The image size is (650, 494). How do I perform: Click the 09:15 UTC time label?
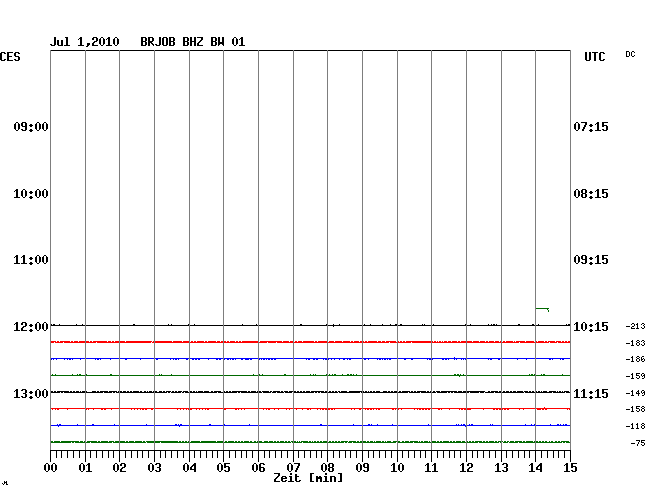[x=591, y=260]
